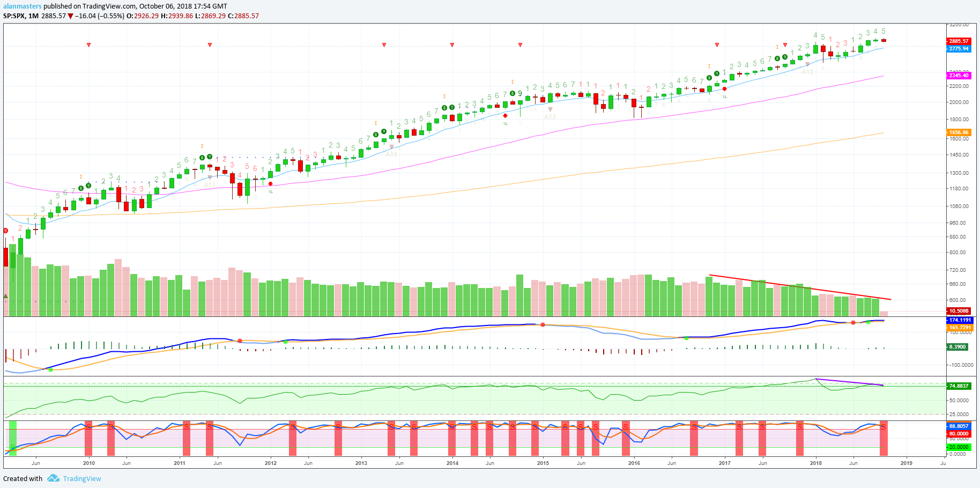Open the TradingView text link at bottom
Viewport: 980px width, 488px height.
82,479
